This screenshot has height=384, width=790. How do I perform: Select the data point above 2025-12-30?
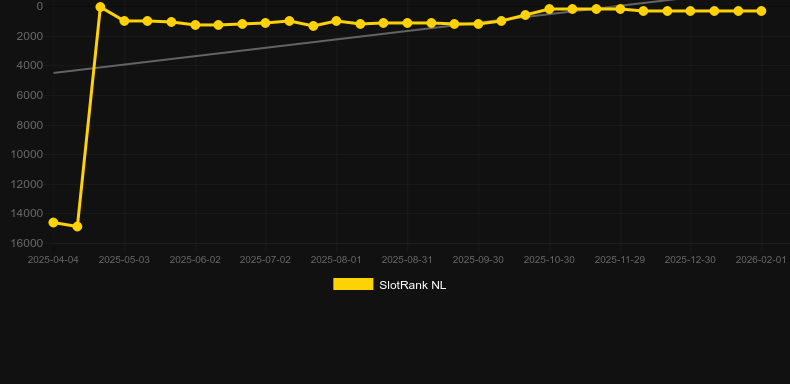pos(690,11)
